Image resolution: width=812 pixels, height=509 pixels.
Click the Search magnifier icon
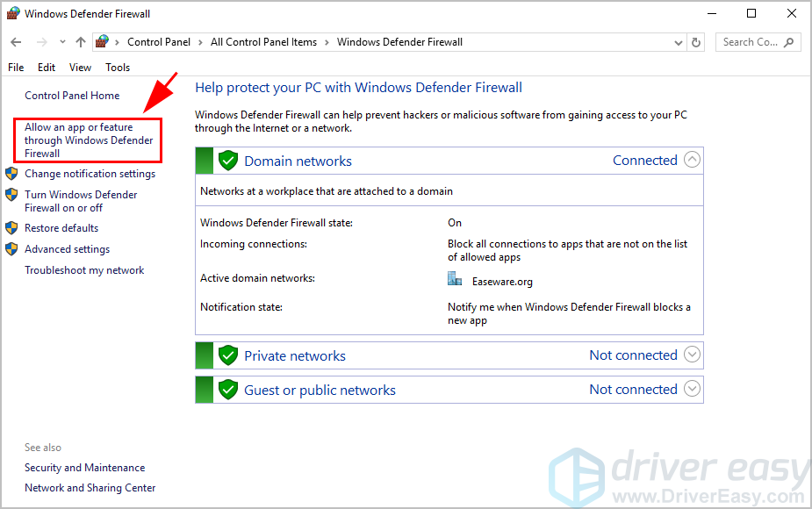(789, 42)
